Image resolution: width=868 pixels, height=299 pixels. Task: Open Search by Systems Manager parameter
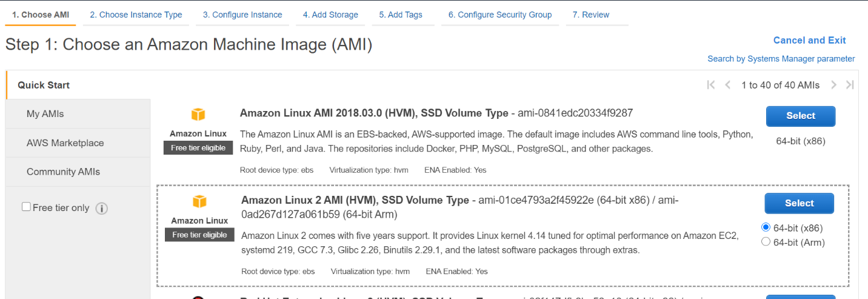tap(781, 59)
